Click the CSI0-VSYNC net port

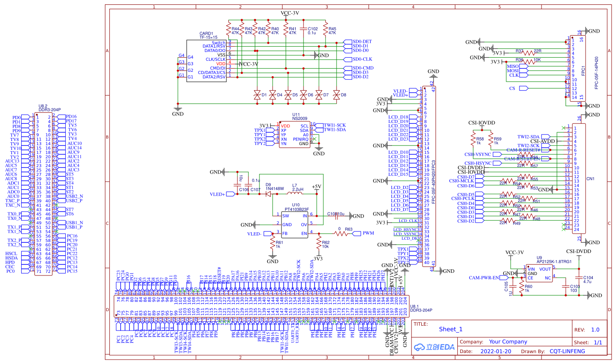tap(484, 154)
